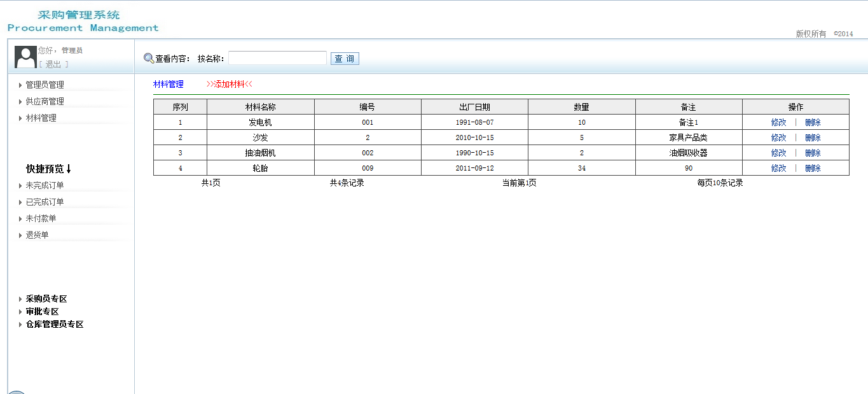Click the 操作 column header
This screenshot has height=394, width=868.
796,107
